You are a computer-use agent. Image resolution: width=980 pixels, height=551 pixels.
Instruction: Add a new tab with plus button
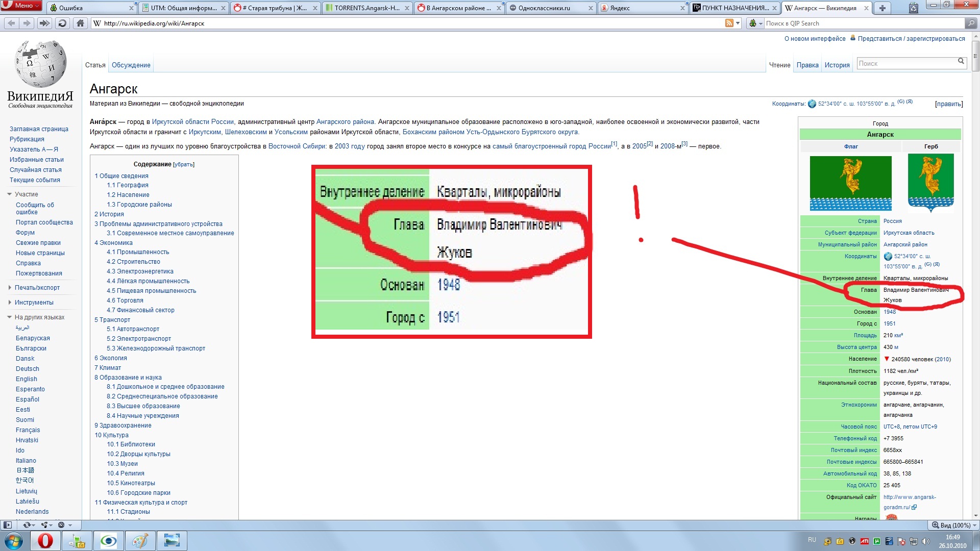tap(882, 8)
